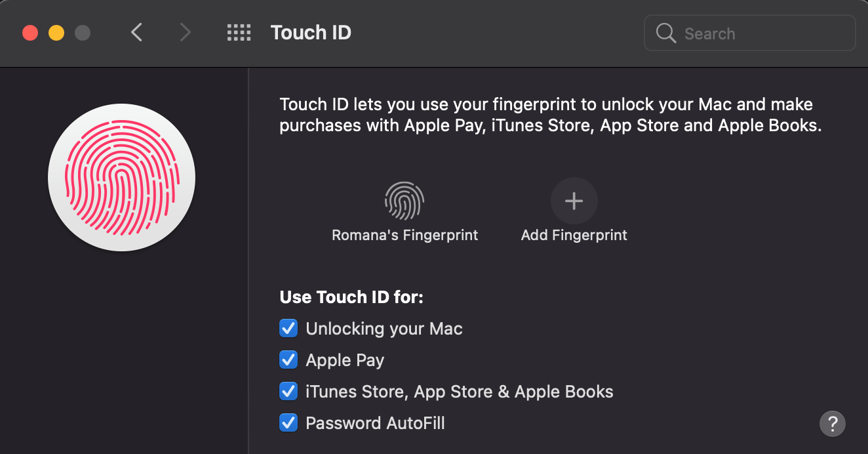Toggle the iTunes Store, App Store & Apple Books checkbox
The image size is (868, 454).
[288, 392]
